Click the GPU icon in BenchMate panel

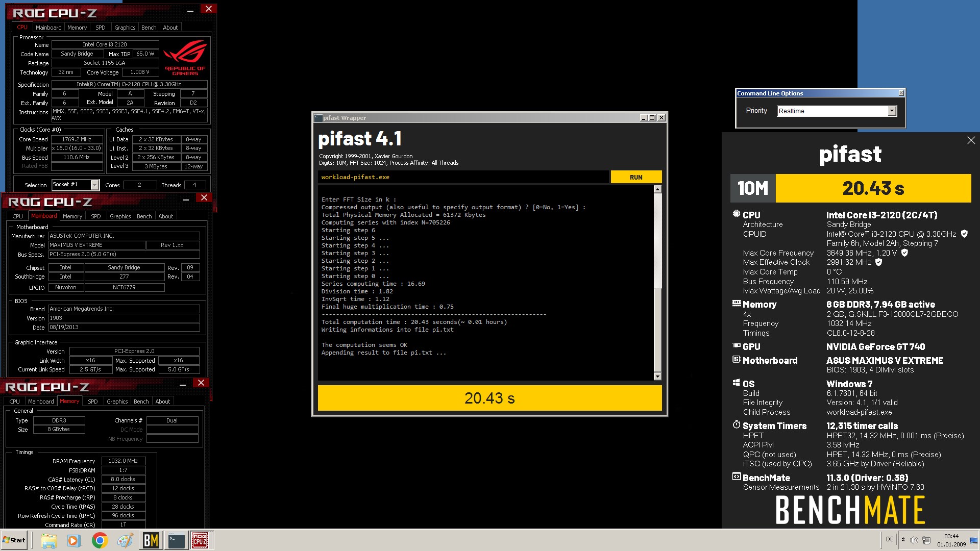click(x=736, y=346)
